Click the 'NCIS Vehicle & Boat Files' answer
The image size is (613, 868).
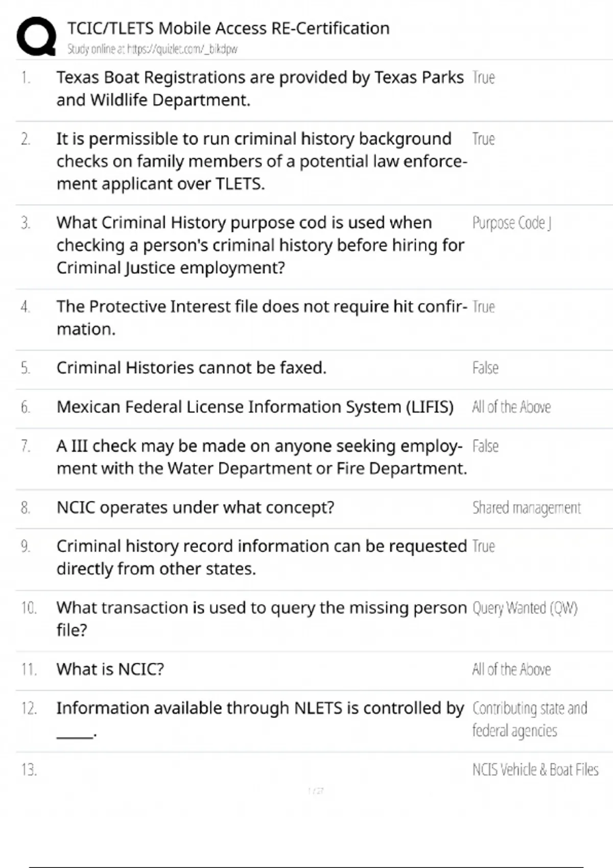pyautogui.click(x=535, y=769)
